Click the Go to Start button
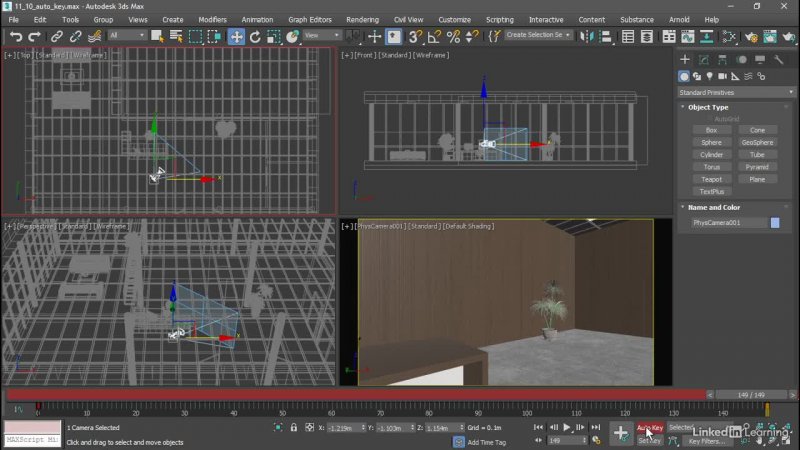This screenshot has height=450, width=800. tap(538, 427)
